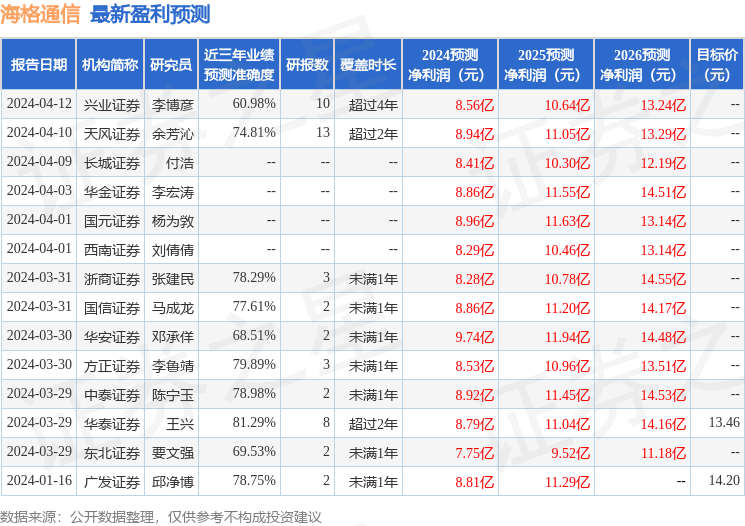Image resolution: width=745 pixels, height=526 pixels.
Task: Click the date 2024-04-12
Action: click(39, 103)
